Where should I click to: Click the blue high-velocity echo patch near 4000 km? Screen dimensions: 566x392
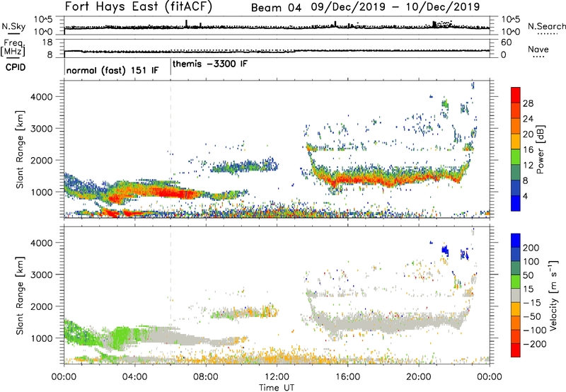(445, 250)
